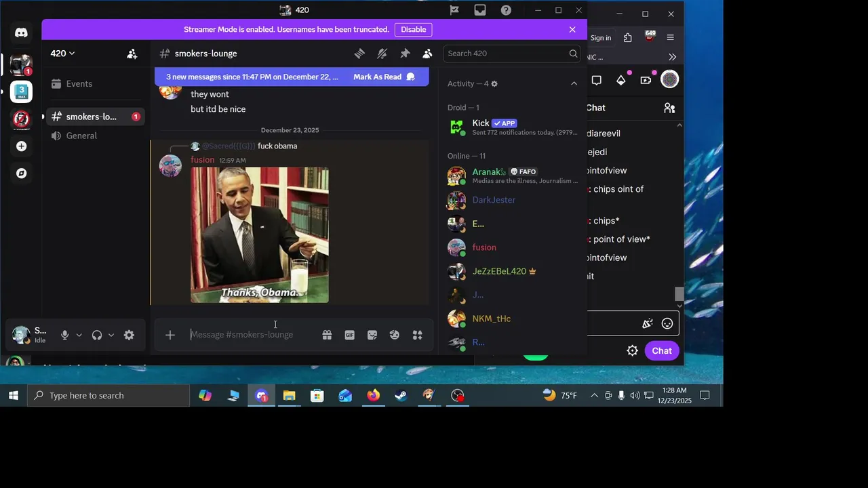Open the quests flag icon in title bar
This screenshot has width=868, height=488.
coord(454,10)
